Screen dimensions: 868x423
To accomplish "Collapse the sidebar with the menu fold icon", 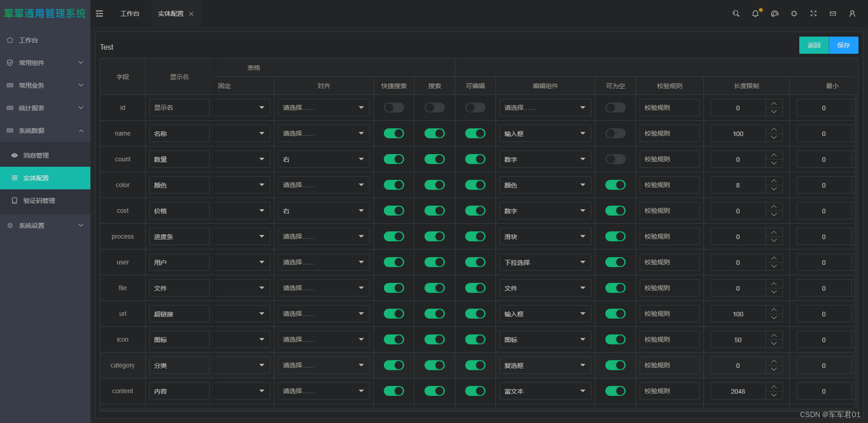I will 99,14.
